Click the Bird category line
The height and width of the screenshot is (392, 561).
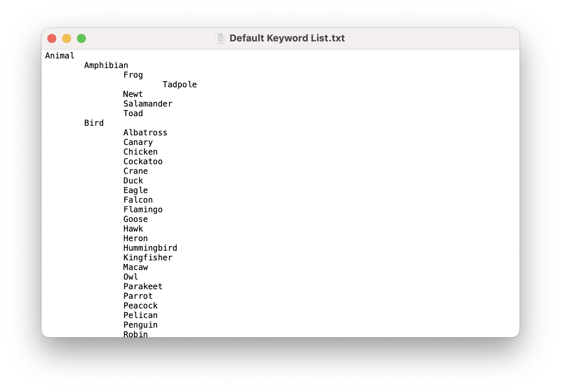pyautogui.click(x=94, y=123)
